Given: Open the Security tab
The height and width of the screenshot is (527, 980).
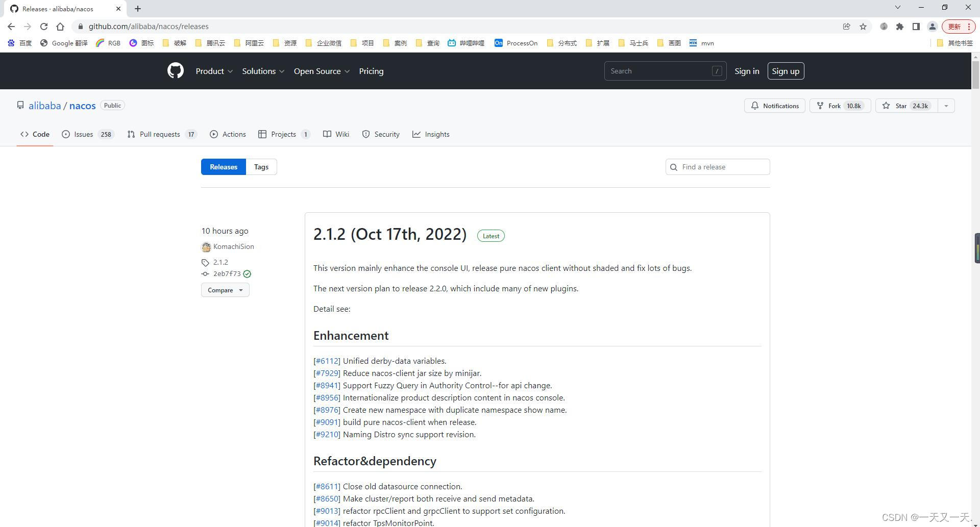Looking at the screenshot, I should point(381,134).
